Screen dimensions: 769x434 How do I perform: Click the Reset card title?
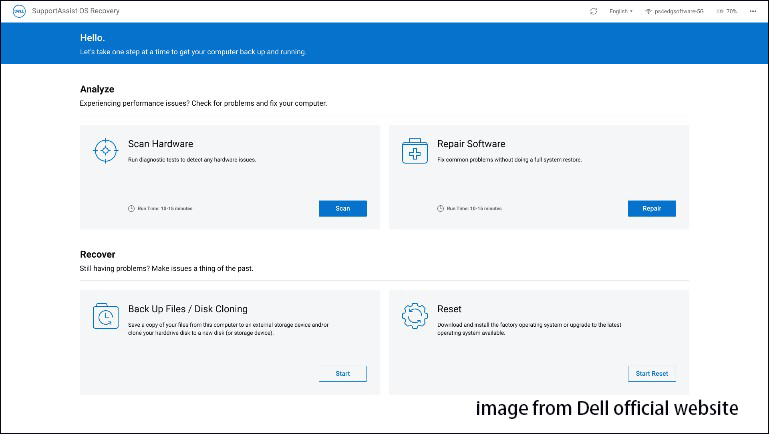449,309
